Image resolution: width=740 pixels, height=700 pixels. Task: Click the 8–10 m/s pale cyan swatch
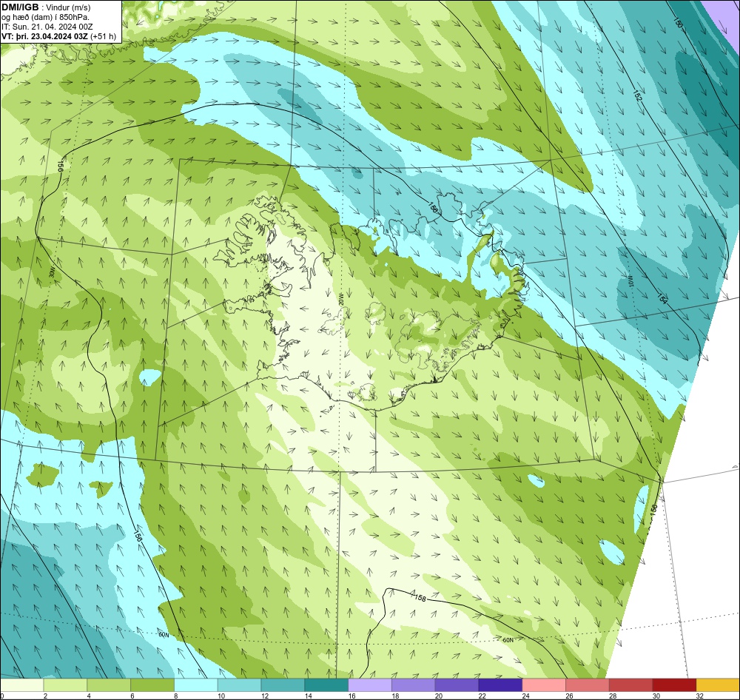point(196,685)
